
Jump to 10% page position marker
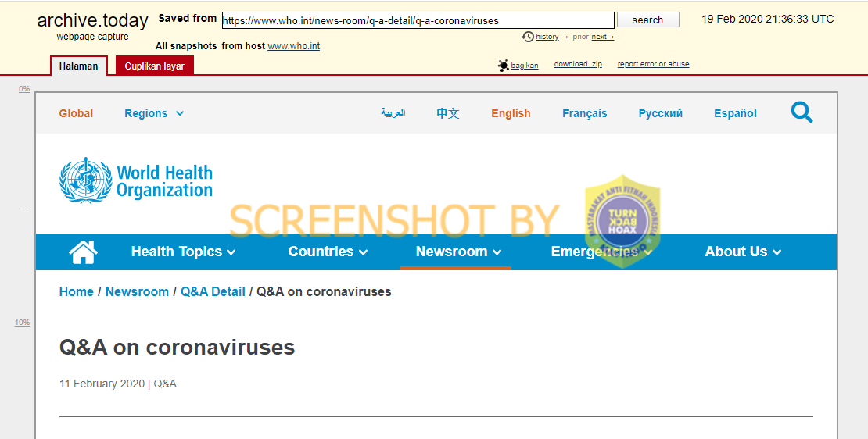(22, 323)
